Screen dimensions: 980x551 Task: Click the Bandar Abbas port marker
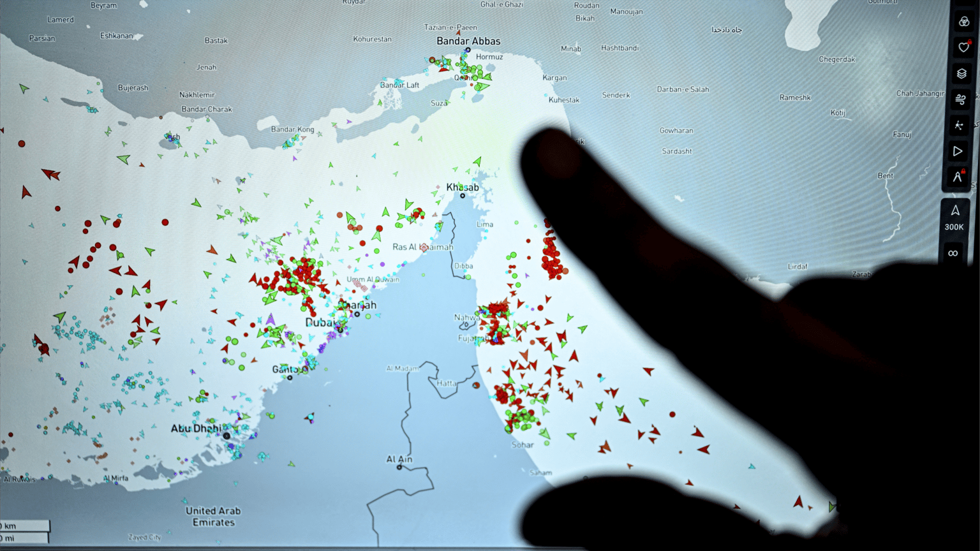coord(468,50)
